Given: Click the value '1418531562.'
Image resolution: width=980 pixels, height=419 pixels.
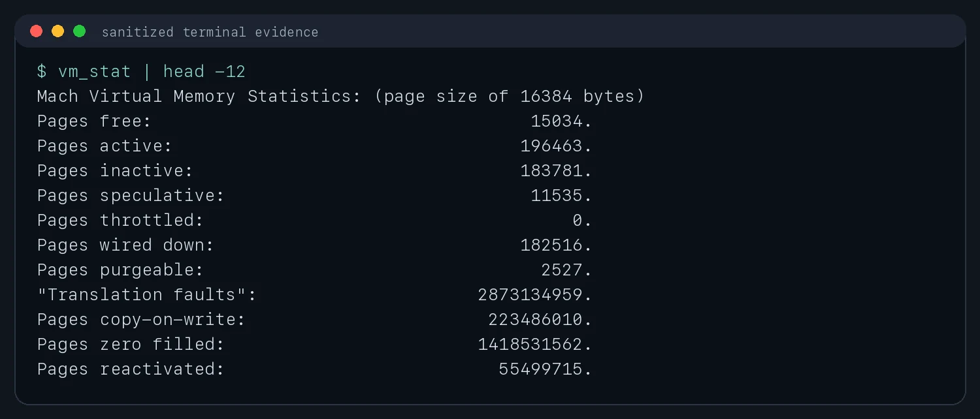Looking at the screenshot, I should 535,345.
